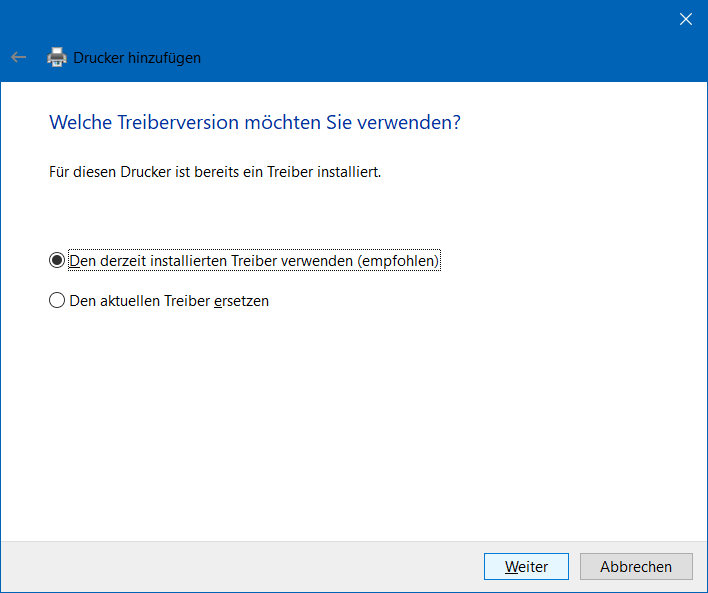Image resolution: width=708 pixels, height=593 pixels.
Task: Click the word installiert in the description sentence
Action: [350, 172]
